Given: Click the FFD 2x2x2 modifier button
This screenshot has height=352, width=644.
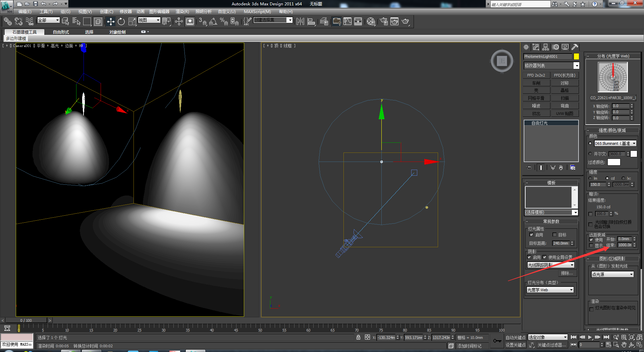Looking at the screenshot, I should coord(536,75).
